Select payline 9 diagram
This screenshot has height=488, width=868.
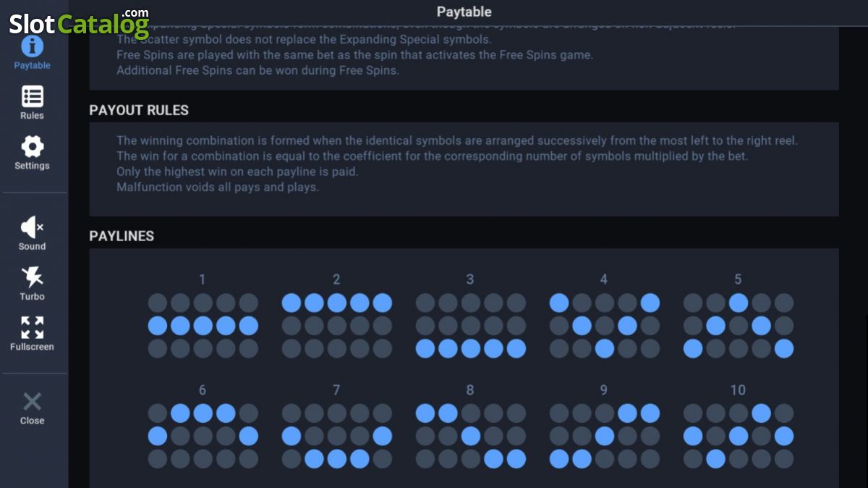[x=604, y=437]
